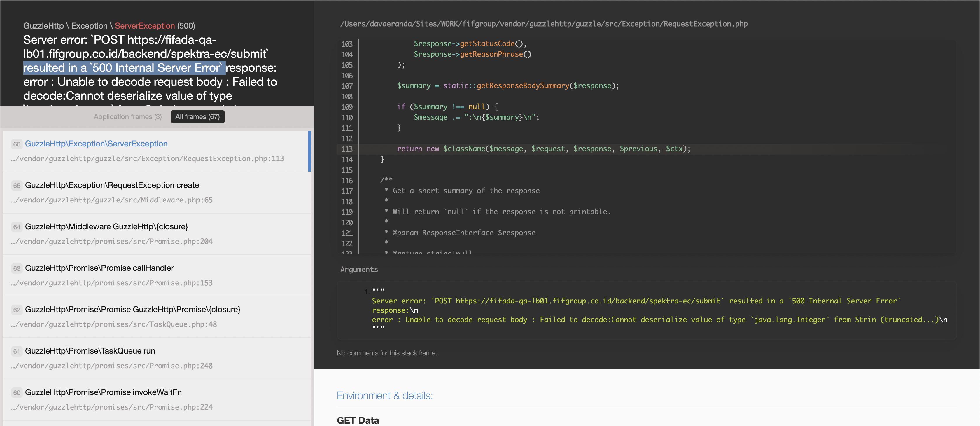Click the GET Data section heading
The image size is (980, 426).
point(358,420)
